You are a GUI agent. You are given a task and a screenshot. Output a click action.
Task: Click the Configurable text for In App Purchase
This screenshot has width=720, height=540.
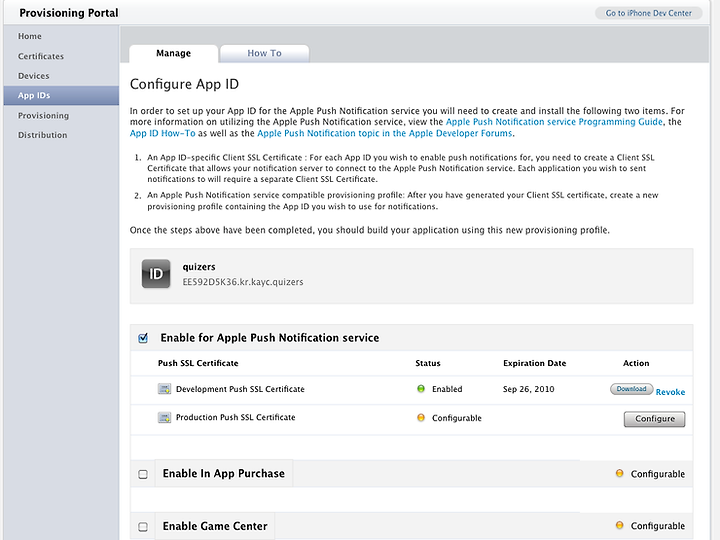(x=658, y=474)
